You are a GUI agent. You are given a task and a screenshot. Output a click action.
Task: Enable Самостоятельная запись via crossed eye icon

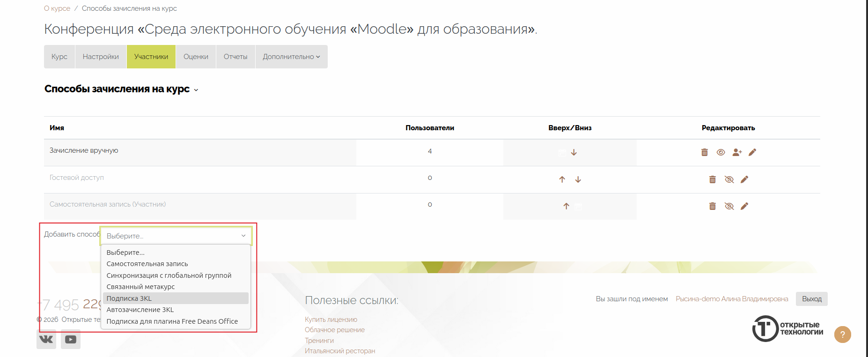point(729,206)
